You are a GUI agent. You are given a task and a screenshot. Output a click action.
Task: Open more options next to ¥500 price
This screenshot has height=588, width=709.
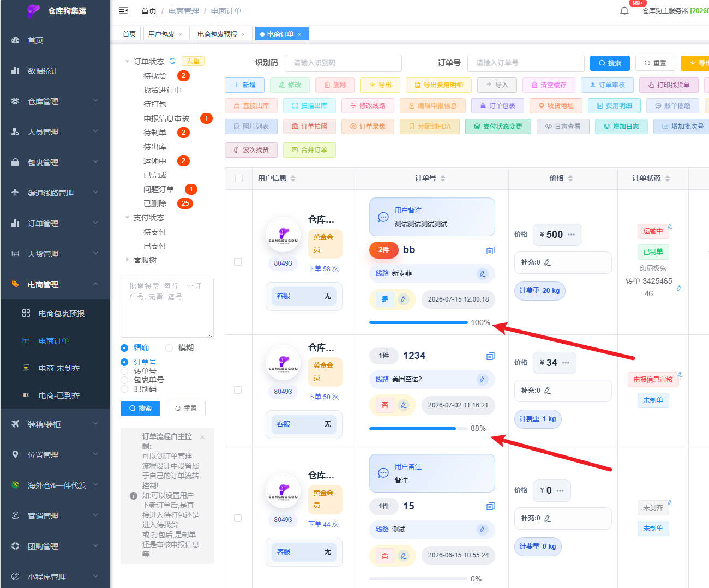tap(571, 235)
